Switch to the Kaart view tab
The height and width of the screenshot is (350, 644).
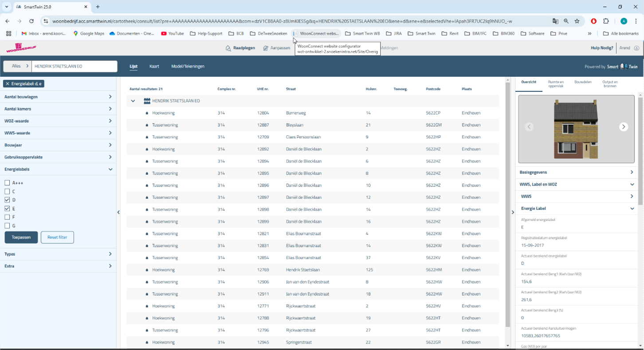click(x=154, y=67)
